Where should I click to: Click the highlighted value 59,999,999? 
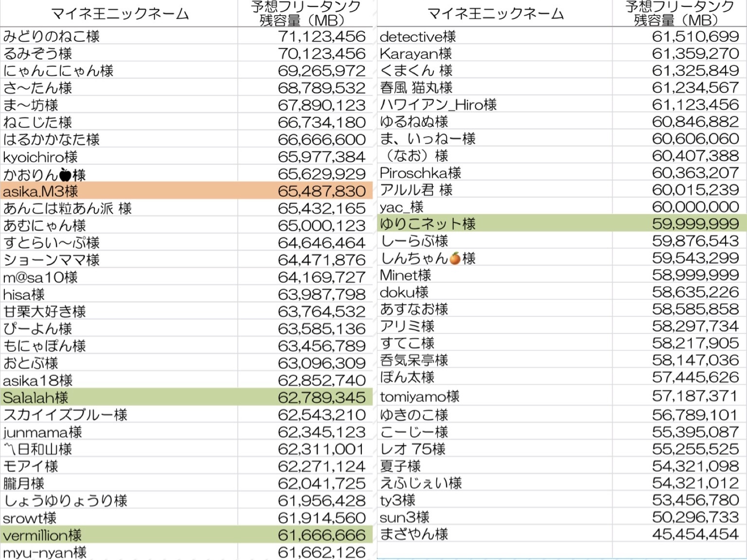tap(695, 224)
